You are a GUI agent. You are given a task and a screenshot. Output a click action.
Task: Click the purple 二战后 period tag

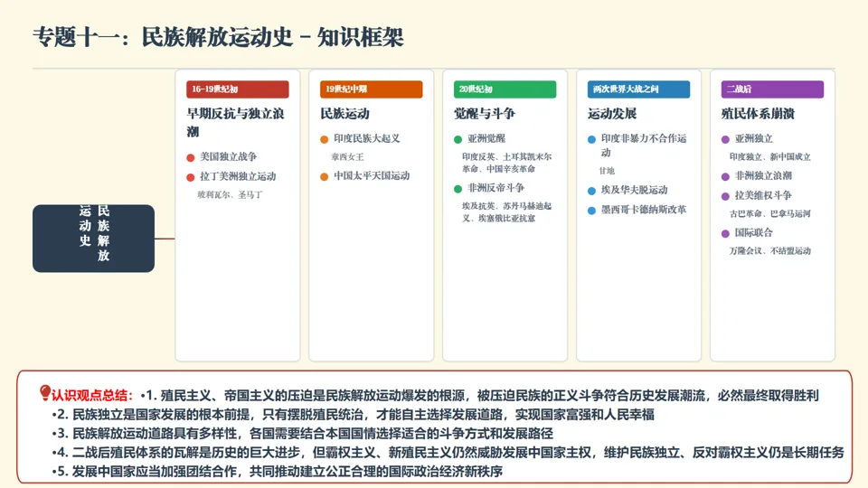(x=772, y=89)
